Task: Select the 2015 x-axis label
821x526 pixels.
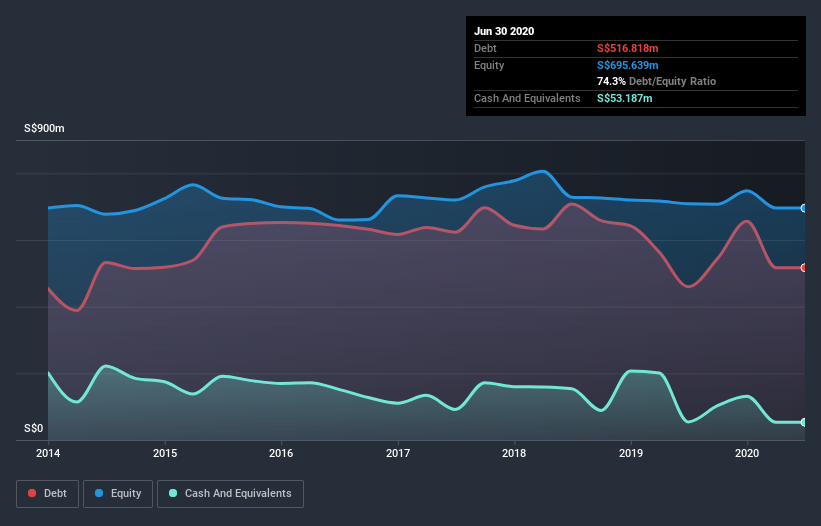Action: tap(165, 453)
